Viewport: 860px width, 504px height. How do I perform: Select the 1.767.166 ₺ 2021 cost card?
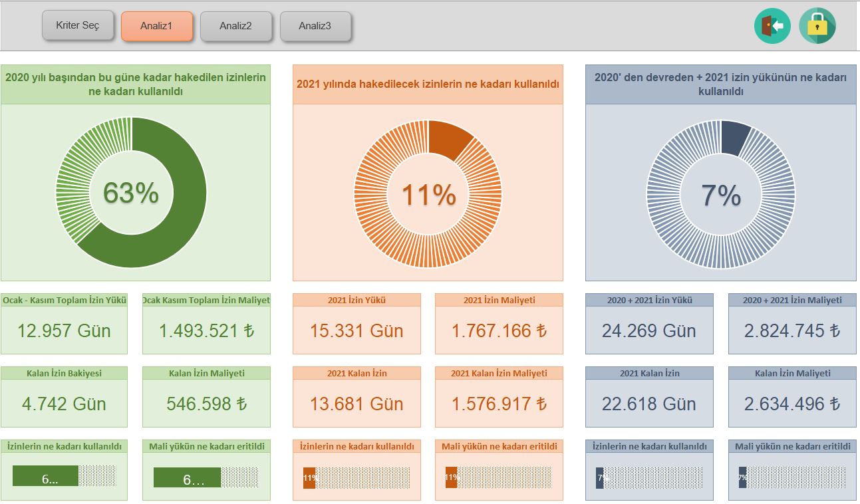click(499, 330)
